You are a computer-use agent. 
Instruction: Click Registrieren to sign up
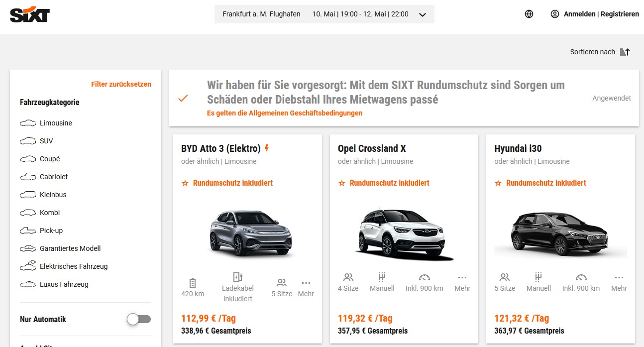click(x=620, y=14)
